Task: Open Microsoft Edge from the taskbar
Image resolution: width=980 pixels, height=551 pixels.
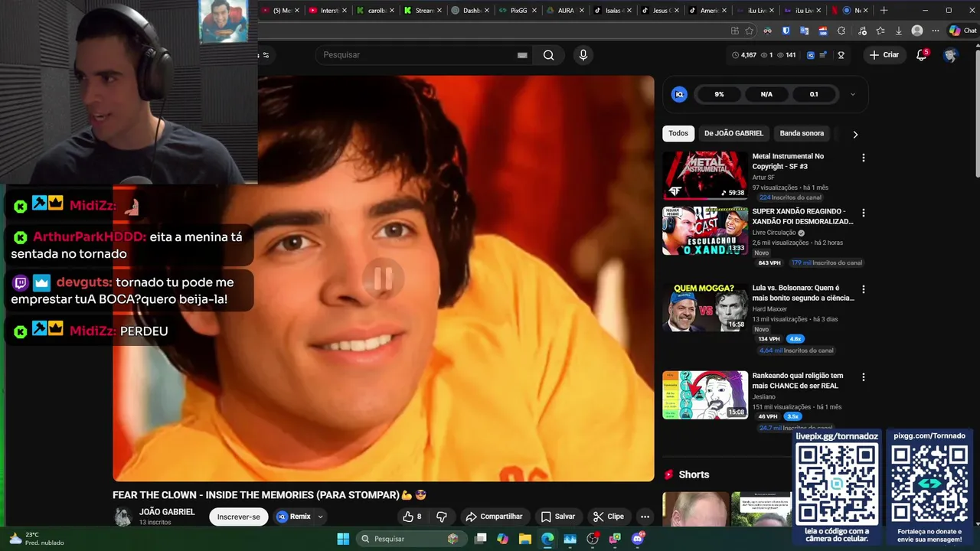Action: click(547, 539)
